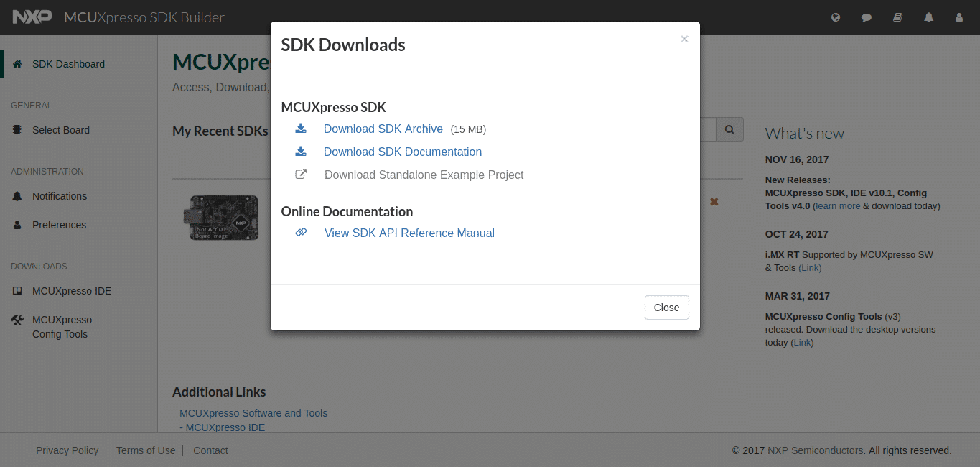This screenshot has height=467, width=980.
Task: Click the search magnifier button
Action: pyautogui.click(x=729, y=130)
